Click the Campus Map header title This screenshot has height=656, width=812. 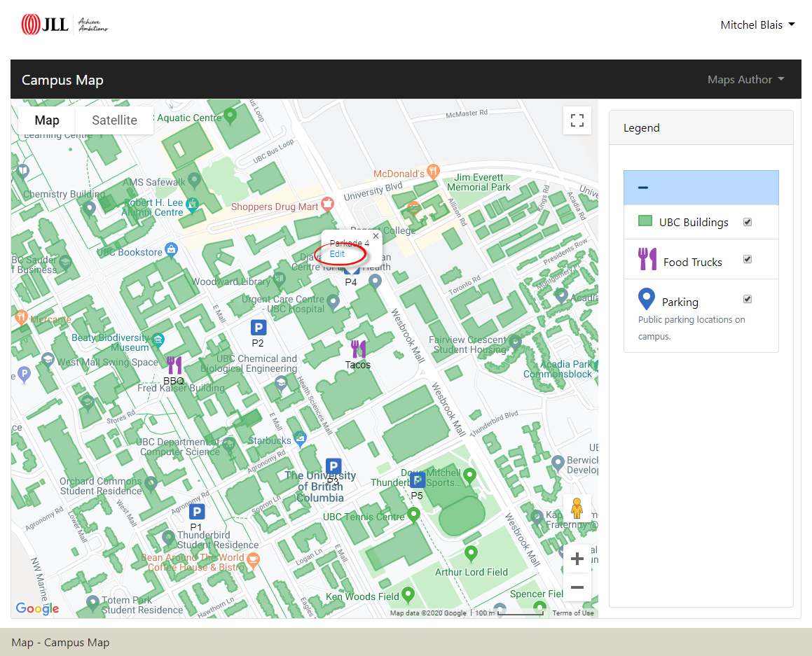[x=62, y=81]
